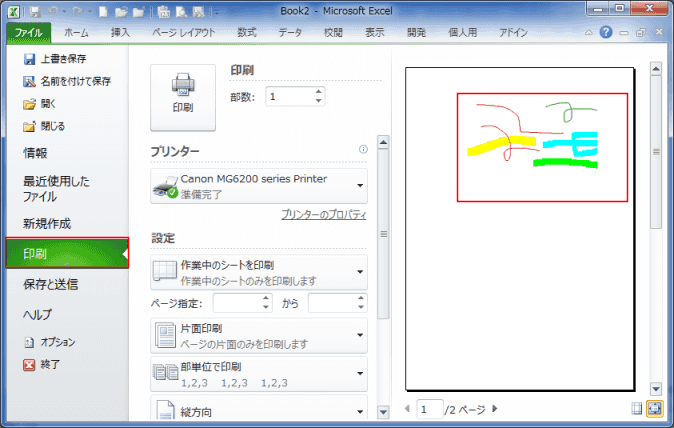The height and width of the screenshot is (428, 674).
Task: Click the preview scrollbar down arrow
Action: tap(656, 389)
